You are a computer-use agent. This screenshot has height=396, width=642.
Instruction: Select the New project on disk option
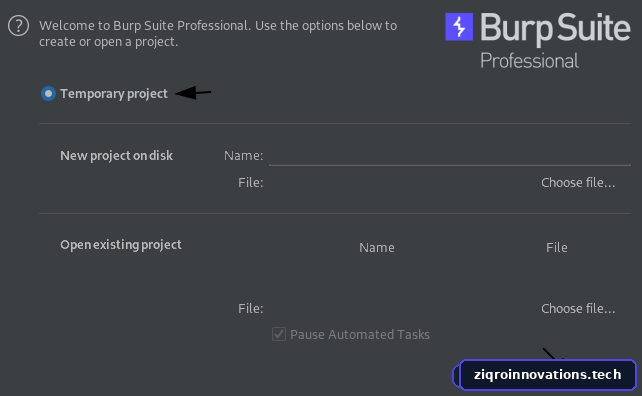(116, 156)
